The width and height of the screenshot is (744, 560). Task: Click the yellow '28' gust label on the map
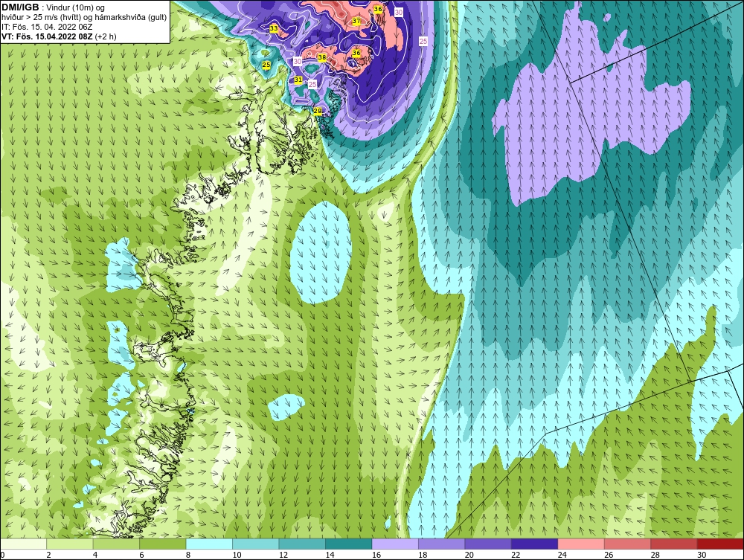[318, 112]
